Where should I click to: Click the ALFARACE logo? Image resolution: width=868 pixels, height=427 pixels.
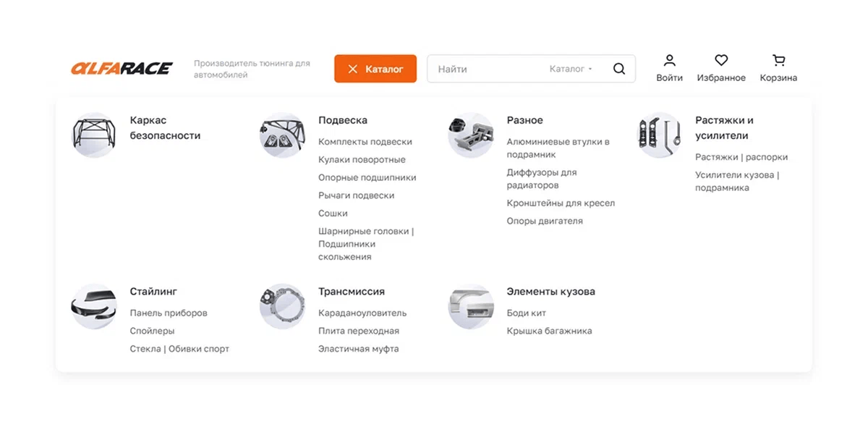(x=122, y=69)
